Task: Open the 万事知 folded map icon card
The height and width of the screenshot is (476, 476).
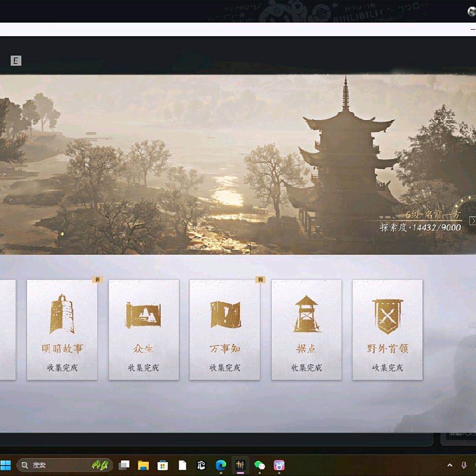Action: [x=225, y=329]
